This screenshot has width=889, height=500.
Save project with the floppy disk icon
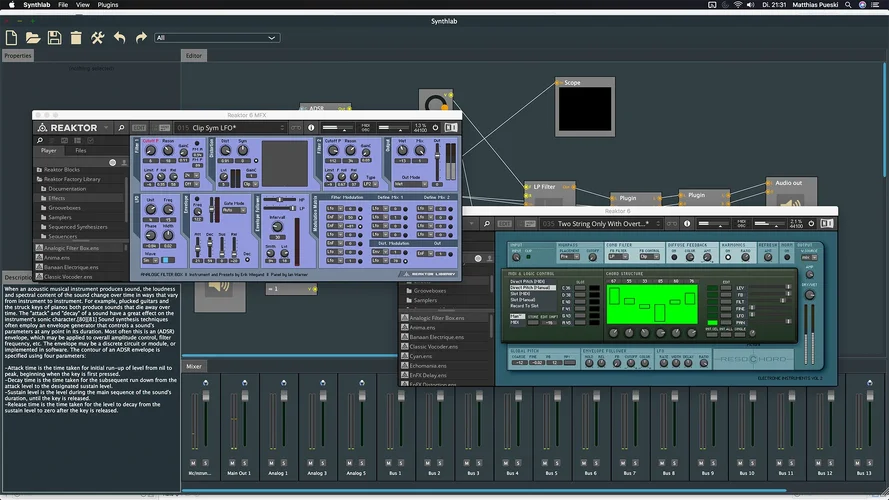[54, 38]
